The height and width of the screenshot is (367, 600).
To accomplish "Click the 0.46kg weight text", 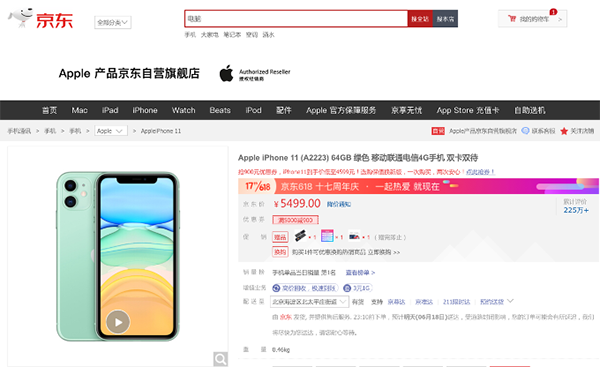I will tap(281, 350).
